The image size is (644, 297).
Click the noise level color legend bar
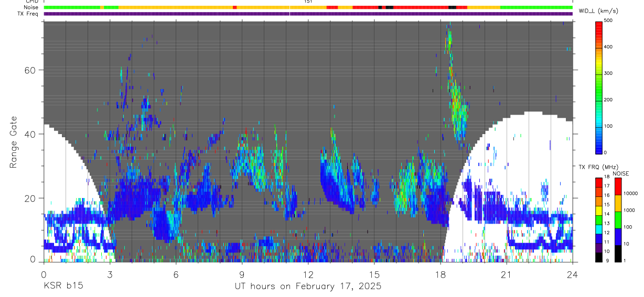click(x=618, y=219)
